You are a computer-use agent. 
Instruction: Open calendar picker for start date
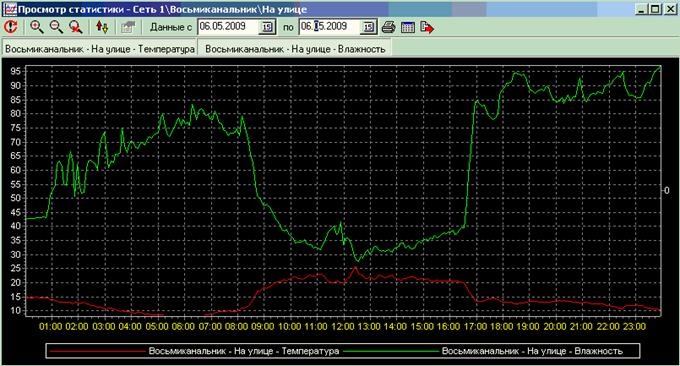(268, 27)
